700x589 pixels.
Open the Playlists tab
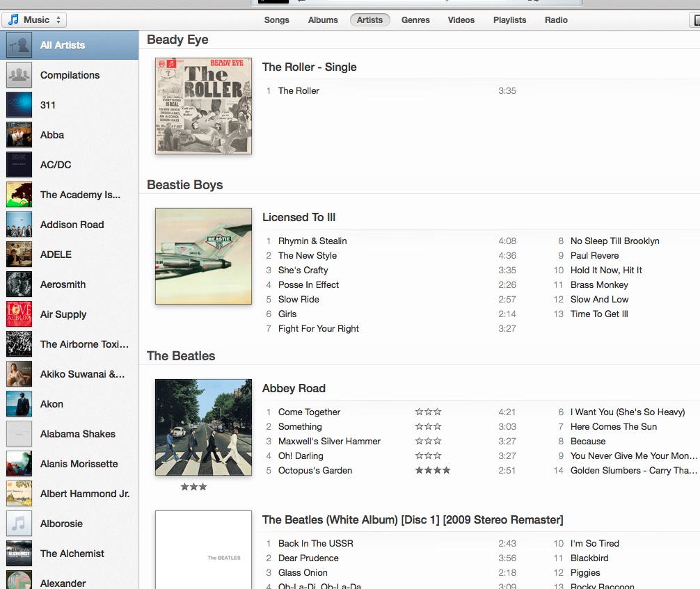click(x=509, y=20)
